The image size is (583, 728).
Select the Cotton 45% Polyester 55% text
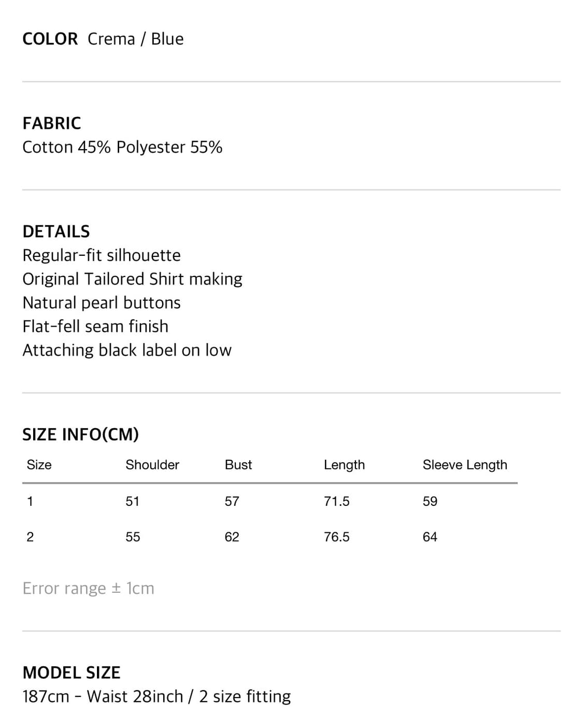coord(122,147)
